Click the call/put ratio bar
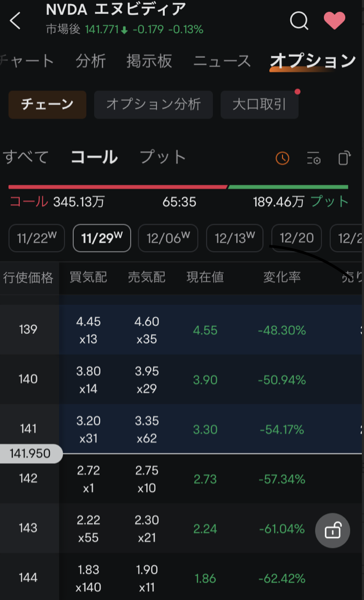Image resolution: width=364 pixels, height=600 pixels. click(x=178, y=187)
